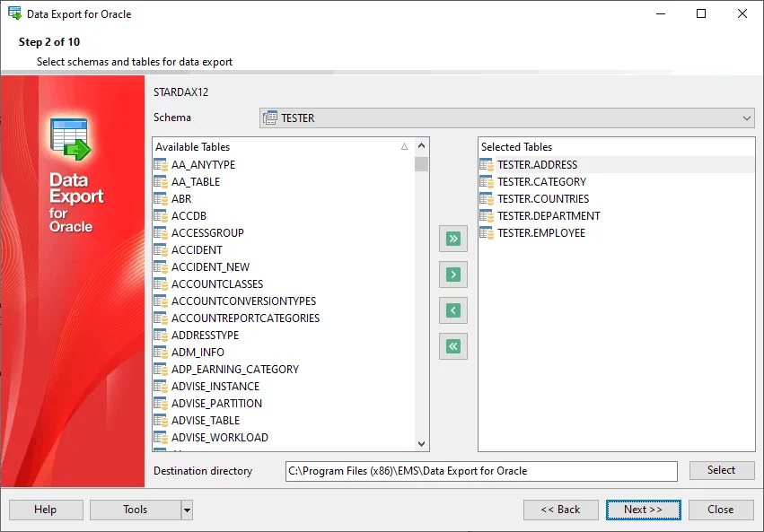
Task: Click the table icon beside ACCIDENT_NEW
Action: point(161,267)
